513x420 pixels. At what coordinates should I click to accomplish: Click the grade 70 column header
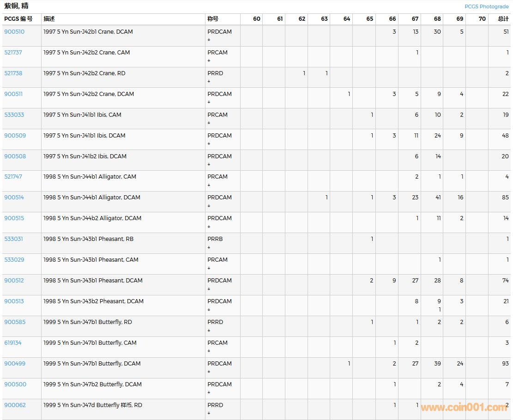[482, 19]
